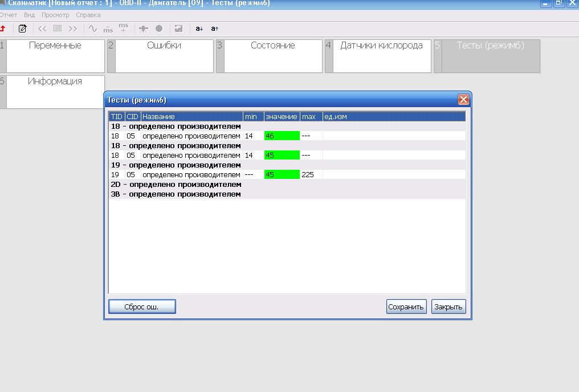Click the значение column header
Image resolution: width=579 pixels, height=392 pixels.
(x=282, y=117)
